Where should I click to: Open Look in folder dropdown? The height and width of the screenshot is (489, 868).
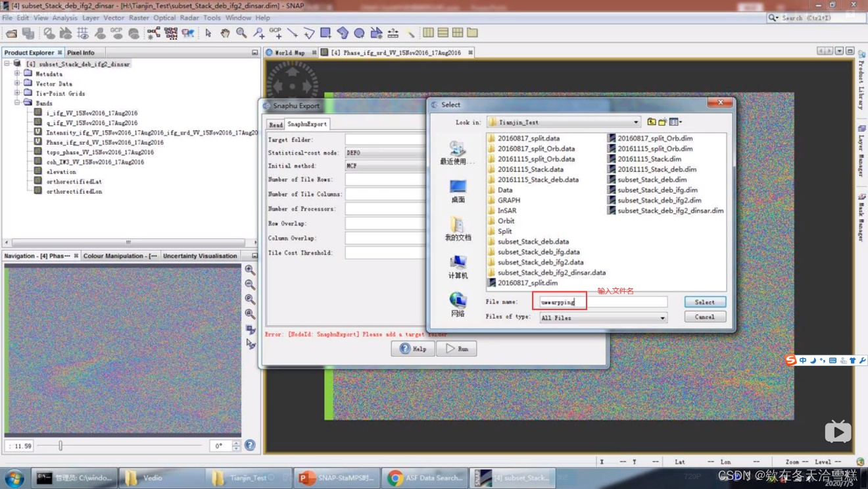tap(636, 122)
